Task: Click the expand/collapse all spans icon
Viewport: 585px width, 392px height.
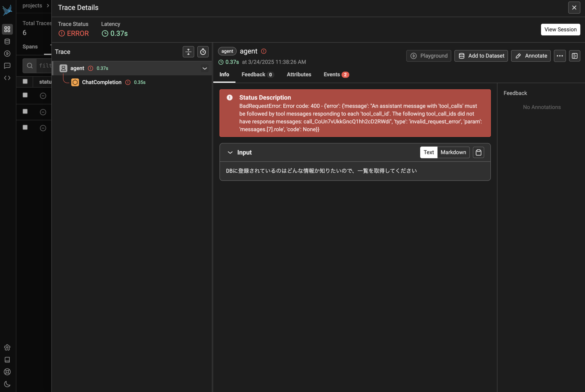Action: point(188,52)
